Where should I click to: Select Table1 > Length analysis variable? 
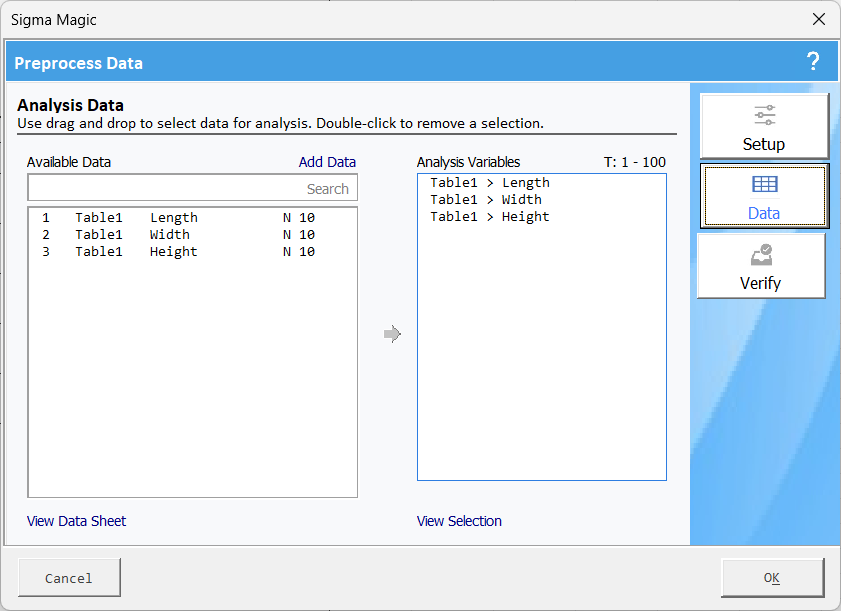pyautogui.click(x=490, y=183)
